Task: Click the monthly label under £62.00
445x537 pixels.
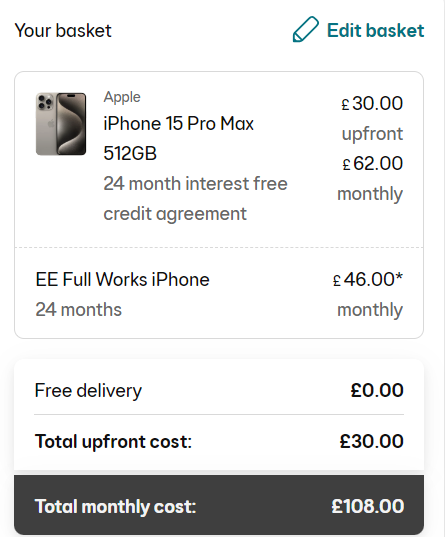Action: click(x=370, y=194)
